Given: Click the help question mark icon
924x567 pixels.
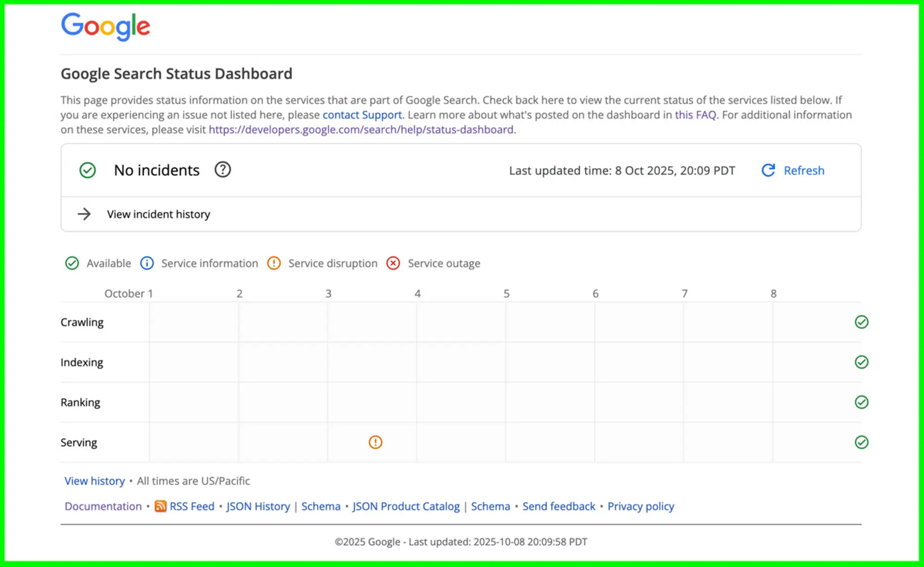Looking at the screenshot, I should click(x=222, y=170).
